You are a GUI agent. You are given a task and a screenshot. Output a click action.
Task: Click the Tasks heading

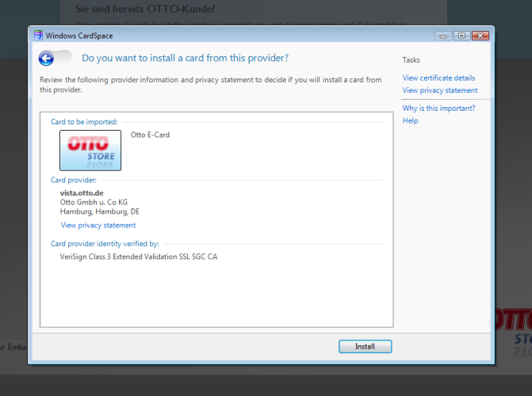point(411,60)
